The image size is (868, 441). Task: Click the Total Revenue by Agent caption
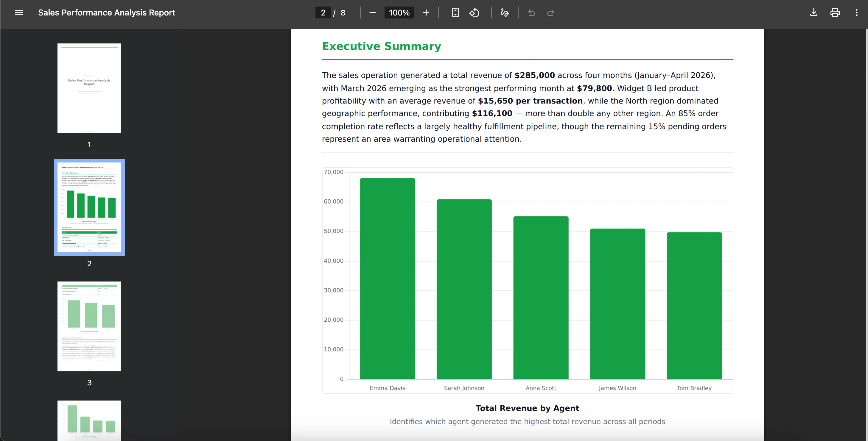tap(527, 408)
